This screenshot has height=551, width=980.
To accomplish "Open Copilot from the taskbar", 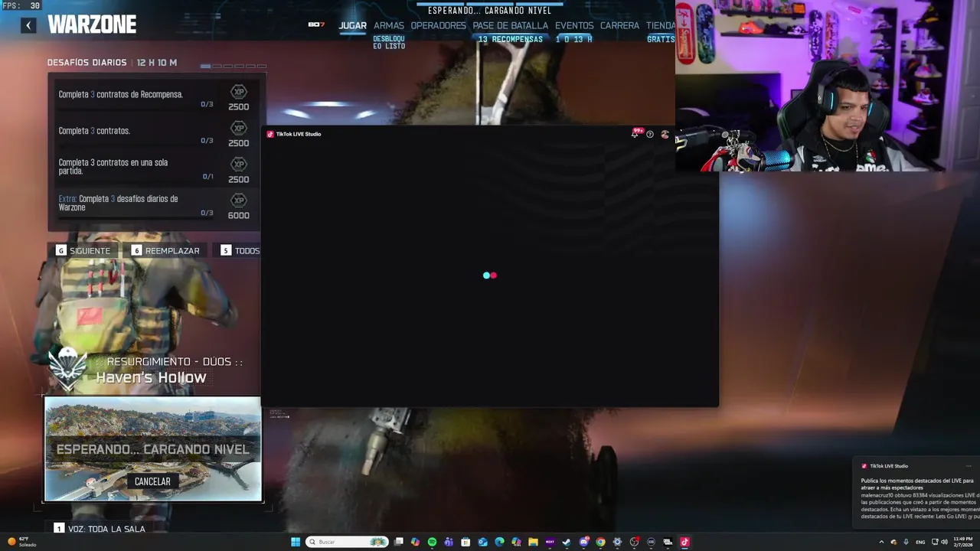I will coord(415,542).
